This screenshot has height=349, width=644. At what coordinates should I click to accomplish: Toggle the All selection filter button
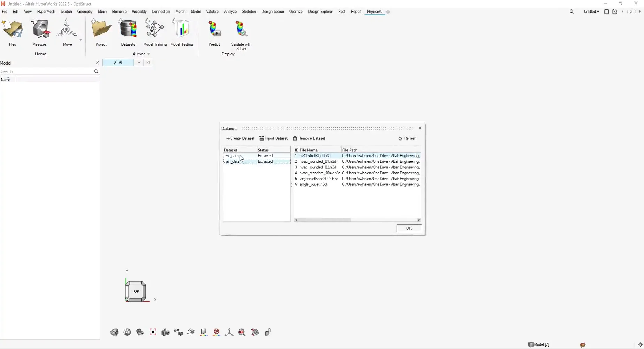tap(118, 62)
